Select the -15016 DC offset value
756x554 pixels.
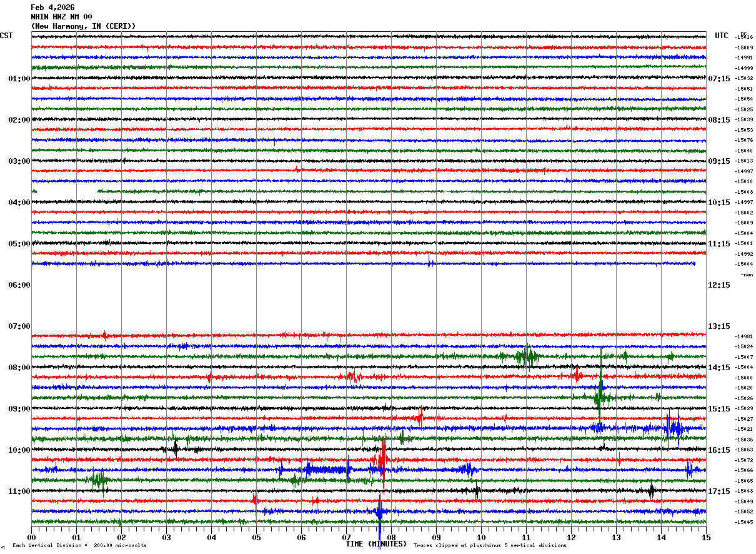coord(744,38)
